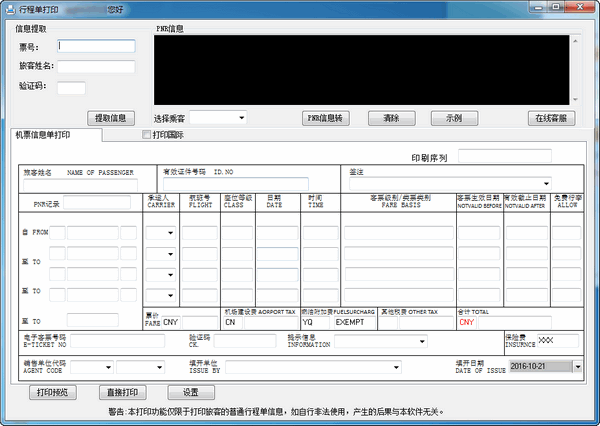The image size is (600, 426).
Task: Click the red CNY total currency label
Action: 467,322
